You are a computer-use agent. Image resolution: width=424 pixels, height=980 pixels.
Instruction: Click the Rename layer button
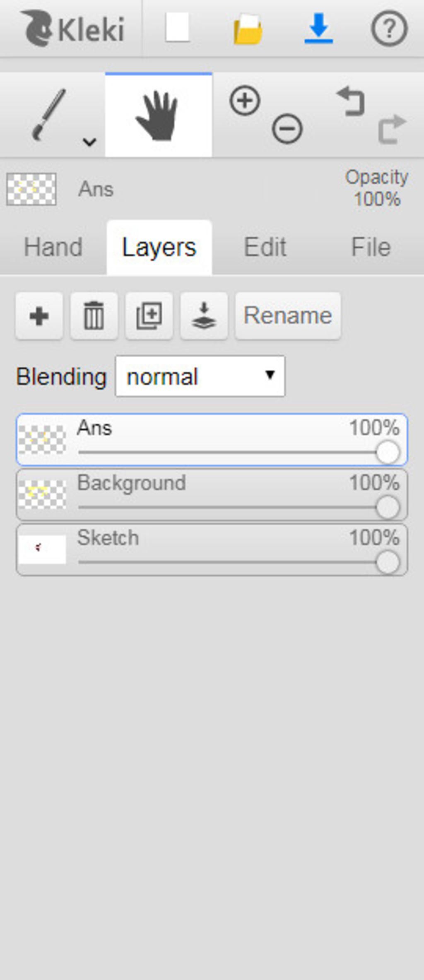[288, 316]
